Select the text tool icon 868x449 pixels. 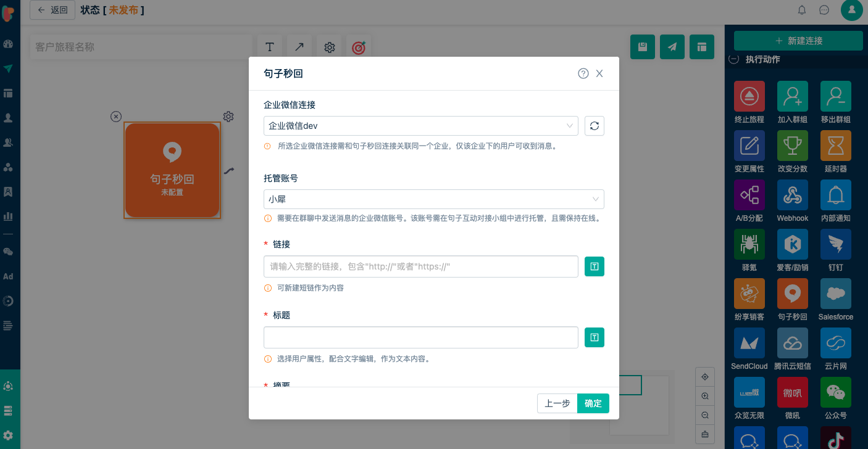(270, 47)
